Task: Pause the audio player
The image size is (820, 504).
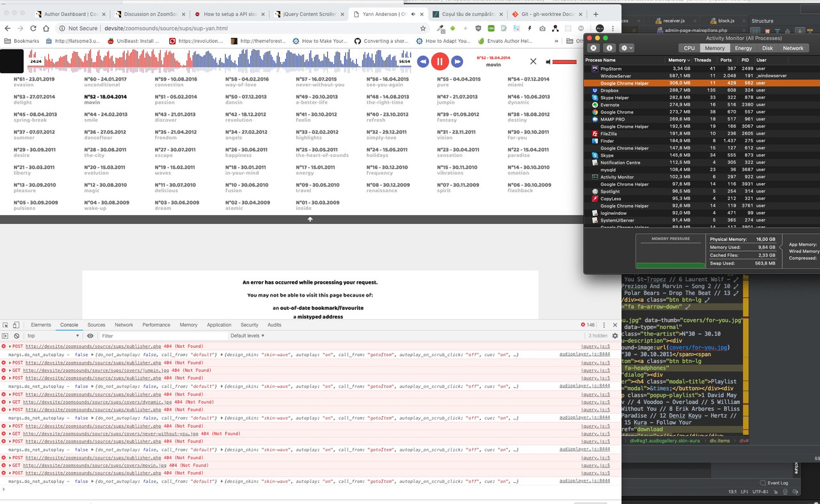Action: [x=439, y=61]
